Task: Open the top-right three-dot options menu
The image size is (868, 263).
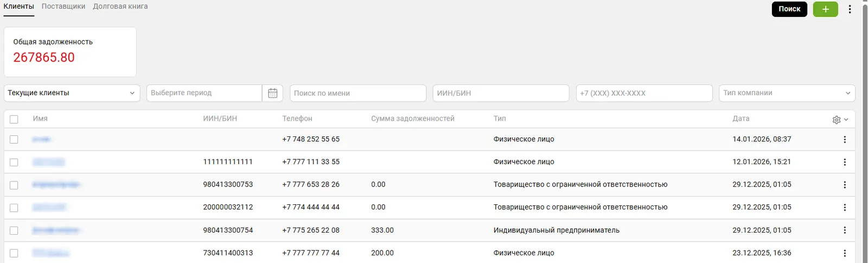Action: [x=850, y=9]
